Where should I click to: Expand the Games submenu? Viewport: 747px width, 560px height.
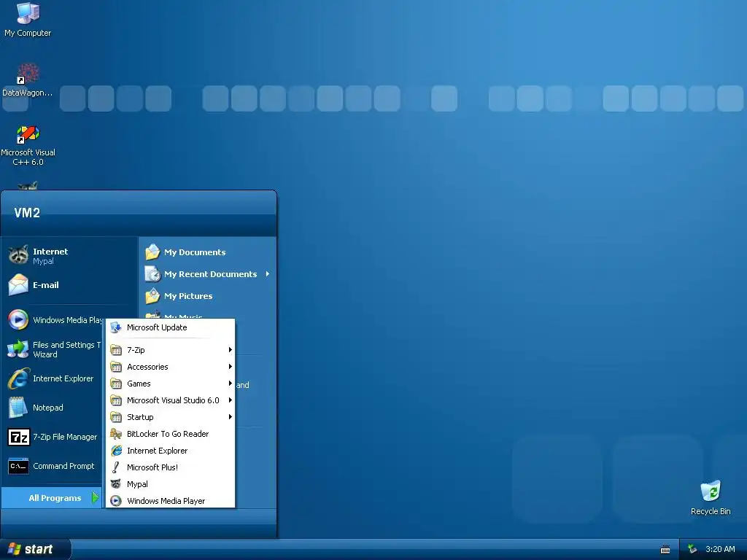click(x=170, y=384)
